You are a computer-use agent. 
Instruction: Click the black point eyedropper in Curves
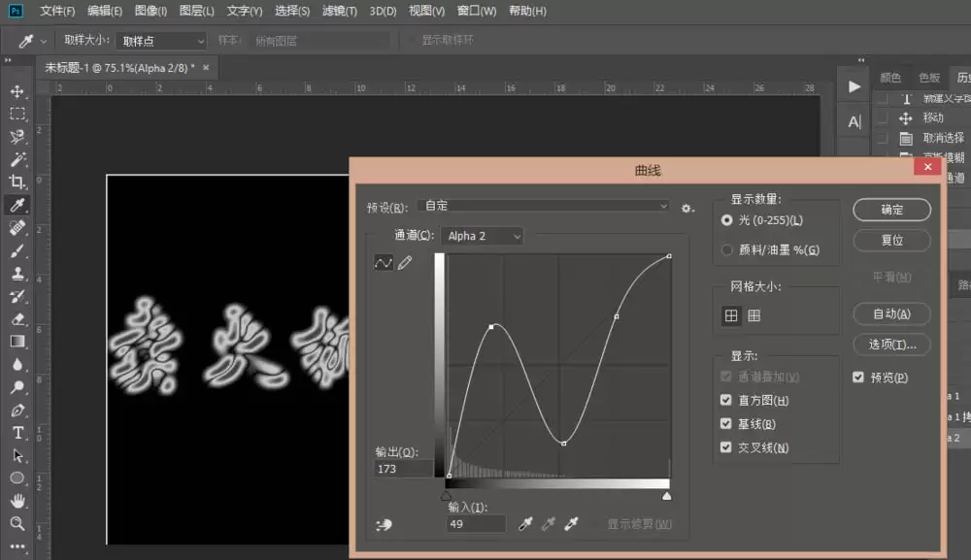point(525,524)
